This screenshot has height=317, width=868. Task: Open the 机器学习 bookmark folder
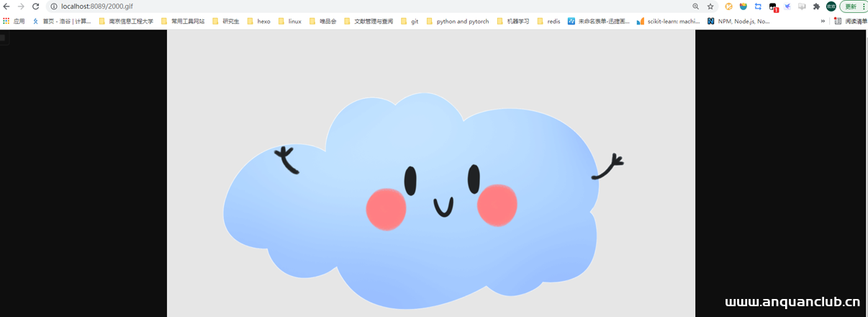point(513,22)
